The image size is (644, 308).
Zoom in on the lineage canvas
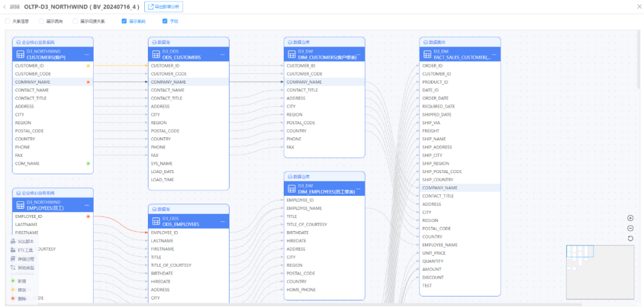pos(630,218)
